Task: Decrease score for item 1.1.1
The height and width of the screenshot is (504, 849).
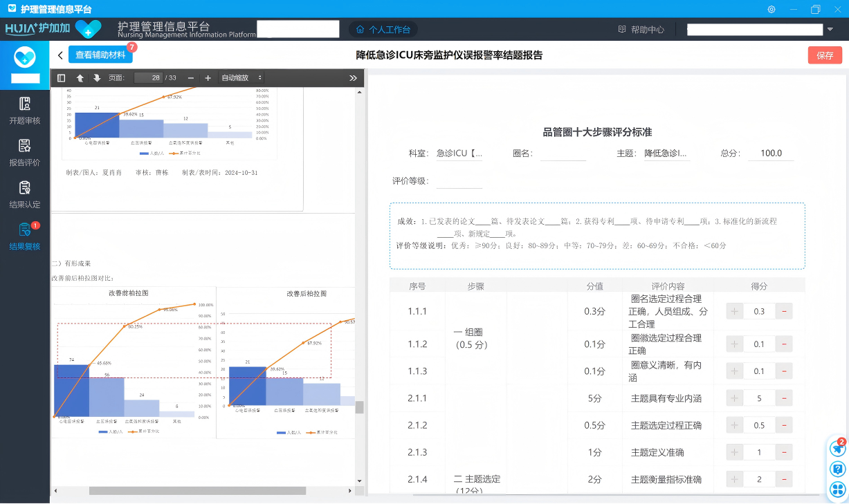Action: (x=784, y=311)
